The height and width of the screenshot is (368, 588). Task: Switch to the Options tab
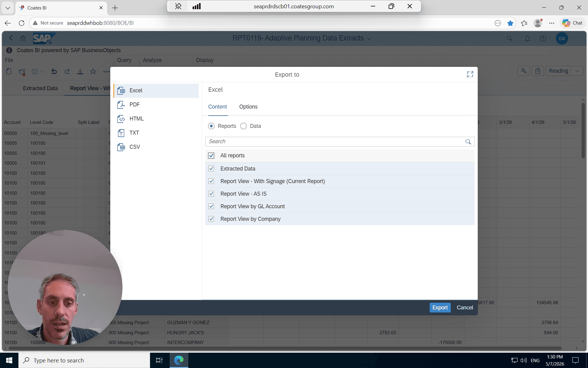248,107
